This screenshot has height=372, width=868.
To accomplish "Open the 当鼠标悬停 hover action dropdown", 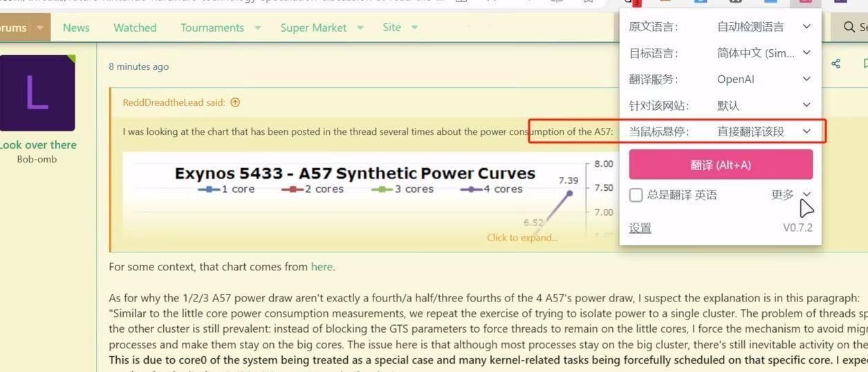I will coord(764,131).
